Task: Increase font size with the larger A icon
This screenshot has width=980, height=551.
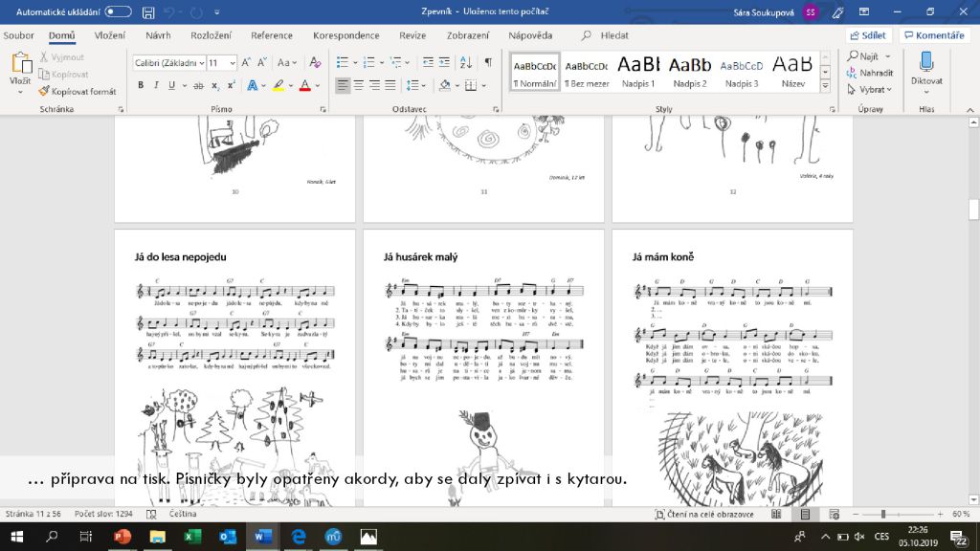Action: [x=246, y=62]
